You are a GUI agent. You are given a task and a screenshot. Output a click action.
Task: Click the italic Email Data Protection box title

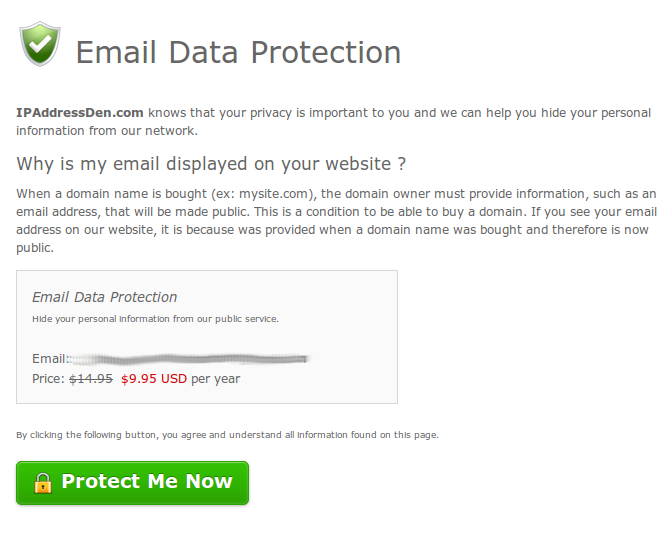coord(105,297)
